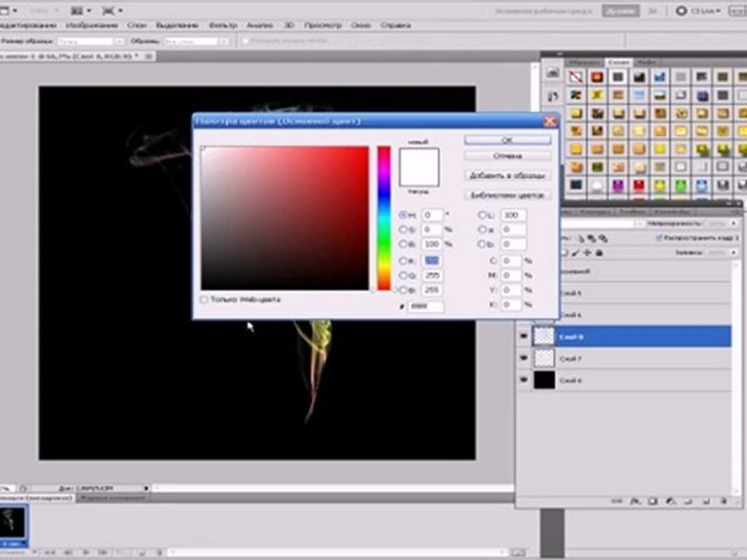Click the play animation button

click(86, 552)
